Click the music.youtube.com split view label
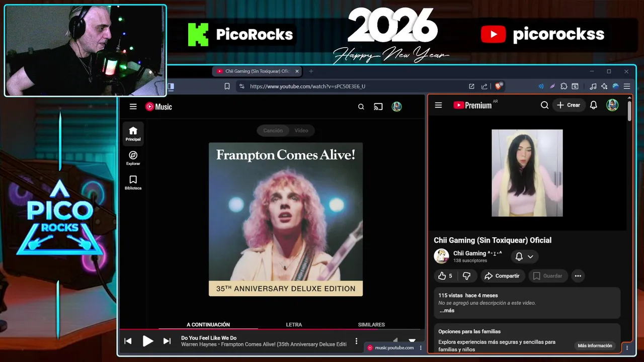Screen dimensions: 644x362 pyautogui.click(x=390, y=348)
